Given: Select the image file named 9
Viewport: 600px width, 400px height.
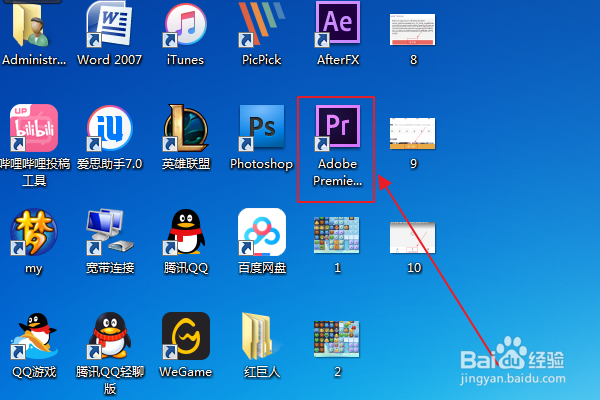Looking at the screenshot, I should pyautogui.click(x=412, y=134).
